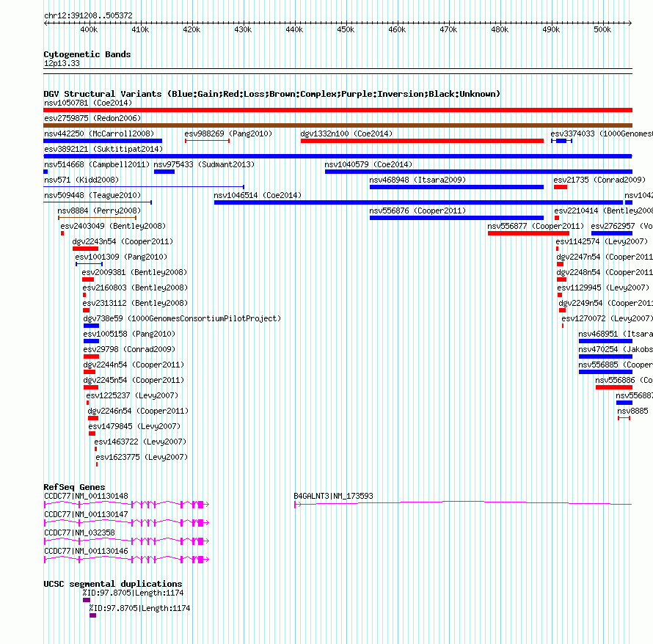Click esv1142574 (Levy2007) variant label
Viewport: 653px width, 644px height.
click(x=602, y=241)
